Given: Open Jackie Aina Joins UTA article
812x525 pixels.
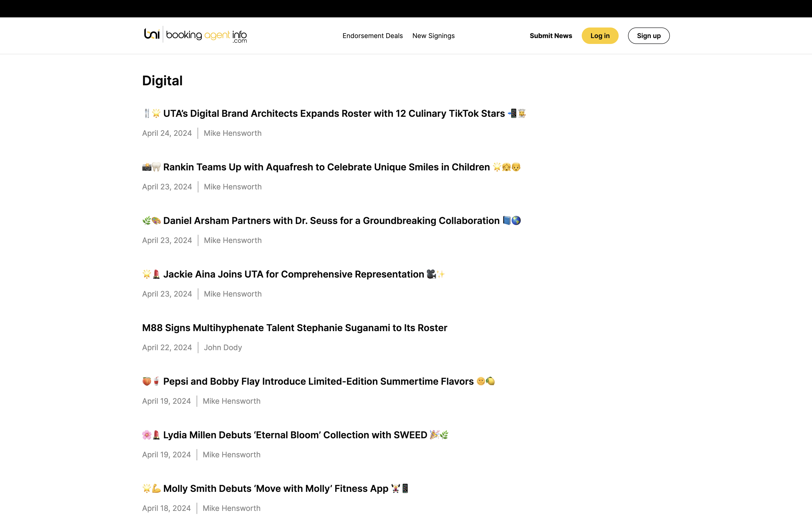Looking at the screenshot, I should point(293,274).
